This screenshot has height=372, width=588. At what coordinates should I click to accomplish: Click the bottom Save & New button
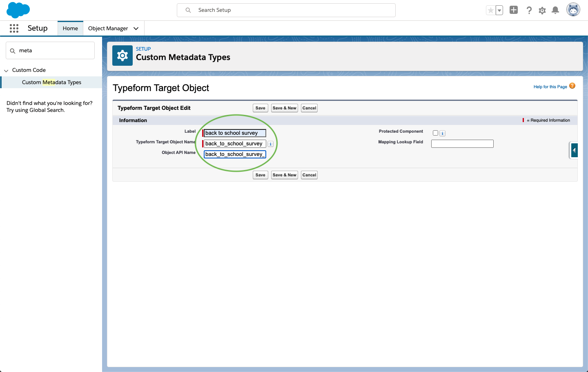pos(285,175)
